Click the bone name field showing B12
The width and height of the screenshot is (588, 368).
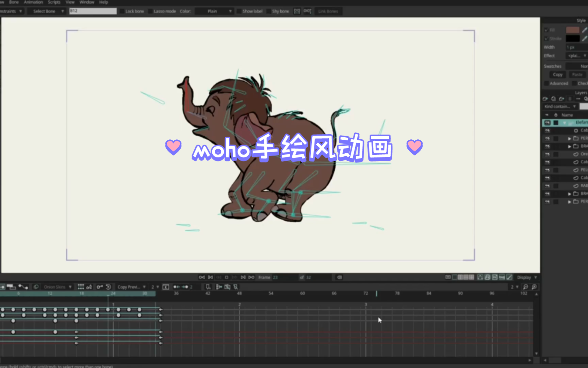(93, 11)
